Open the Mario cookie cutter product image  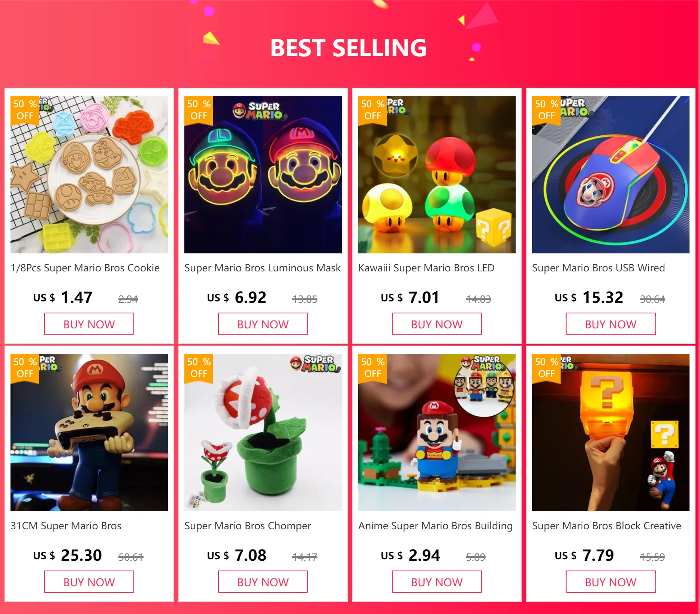click(89, 175)
